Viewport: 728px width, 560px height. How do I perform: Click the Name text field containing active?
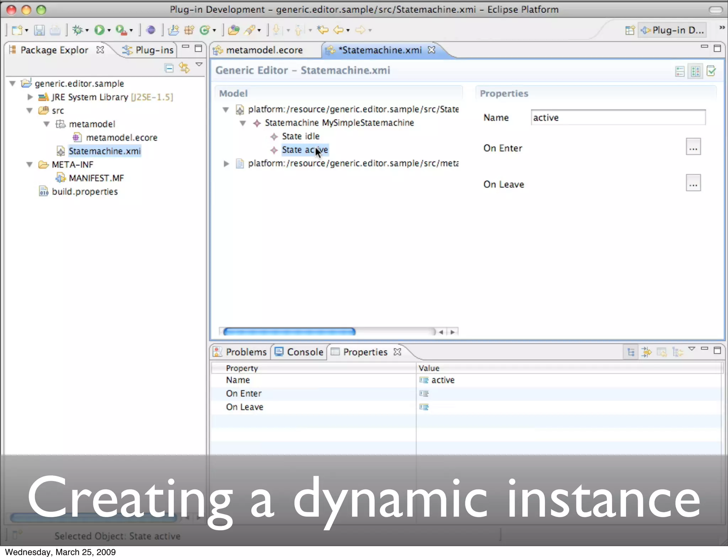pos(618,118)
